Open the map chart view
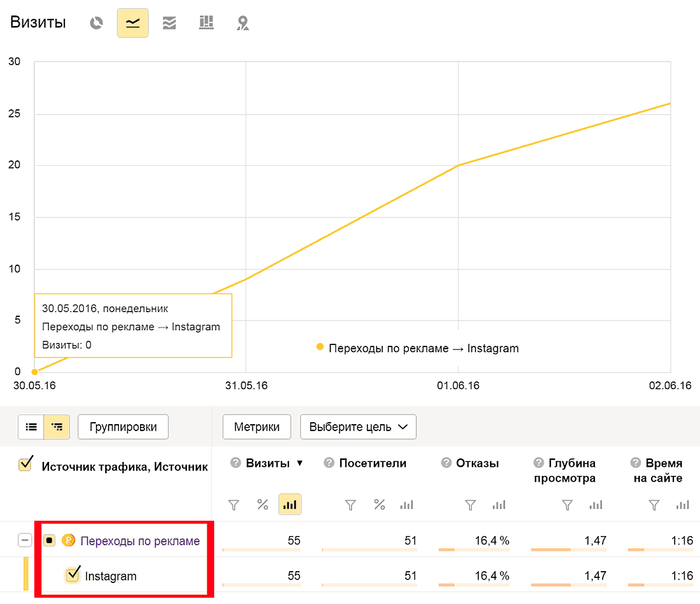 click(242, 23)
